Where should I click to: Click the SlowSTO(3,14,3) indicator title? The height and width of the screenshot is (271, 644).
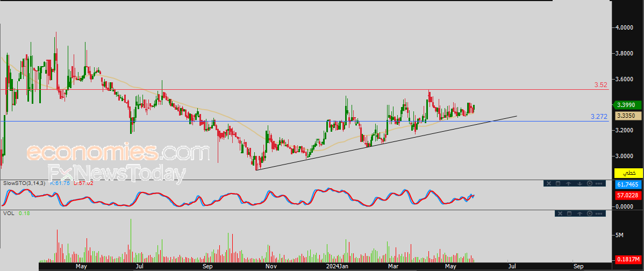(x=25, y=183)
